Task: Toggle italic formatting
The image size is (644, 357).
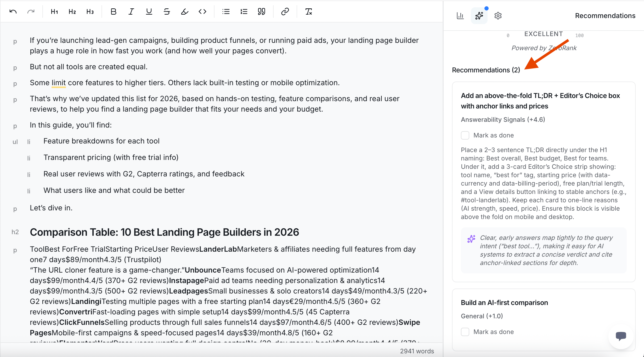Action: (x=131, y=12)
